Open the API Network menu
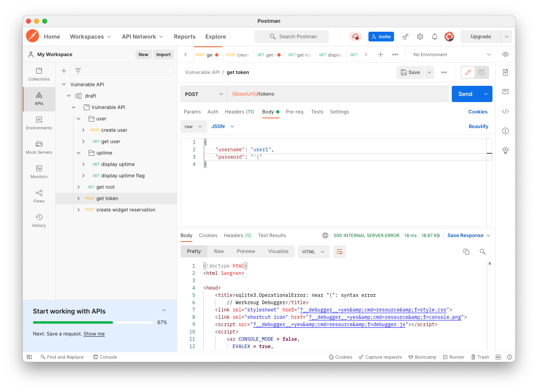Image resolution: width=538 pixels, height=392 pixels. (x=142, y=37)
